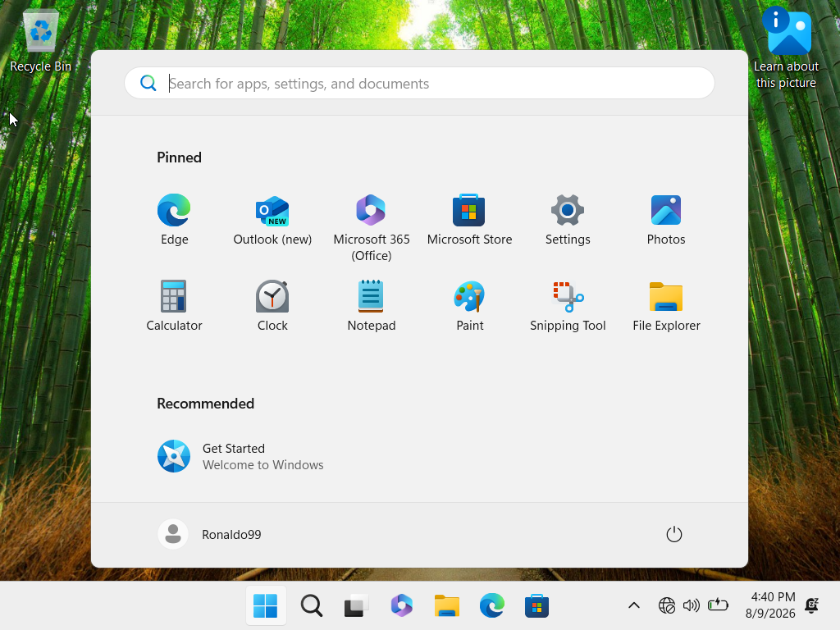Click the Windows Start button on taskbar

click(x=266, y=606)
